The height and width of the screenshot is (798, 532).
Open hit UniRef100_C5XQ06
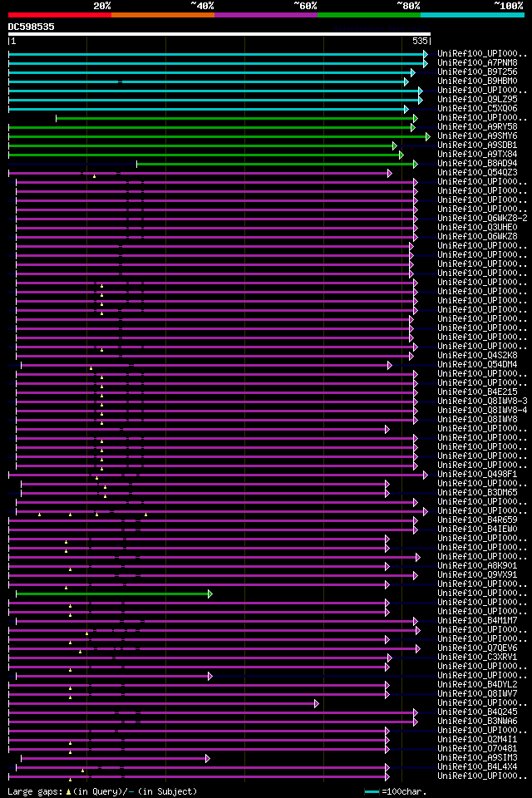pos(477,108)
